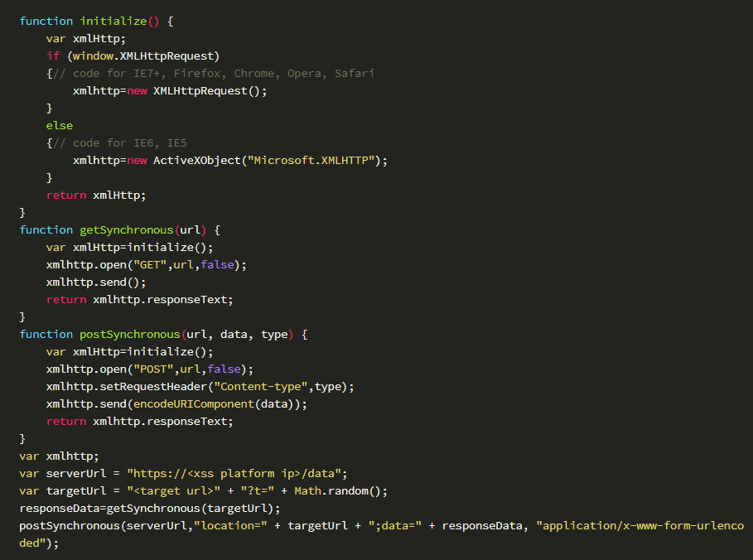Click the 'xmlhttp.send();' line with empty parentheses

pos(96,282)
